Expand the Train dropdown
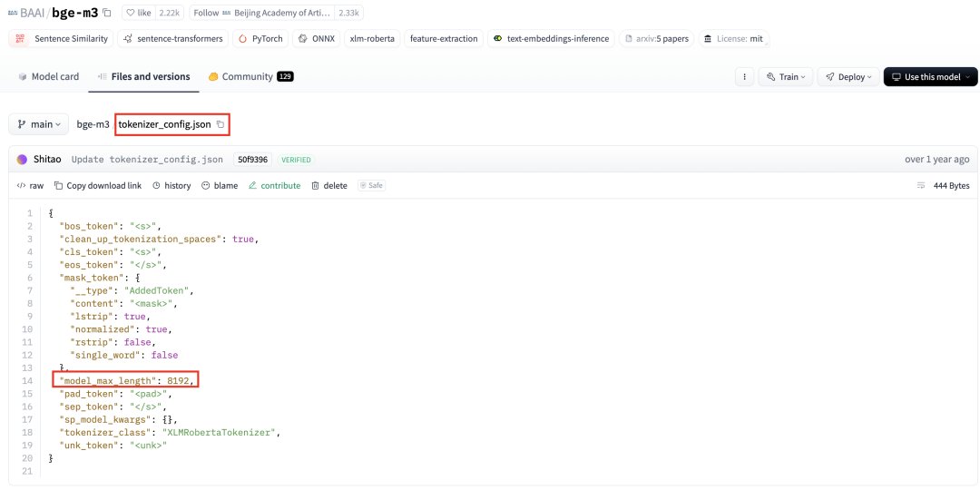 click(786, 77)
